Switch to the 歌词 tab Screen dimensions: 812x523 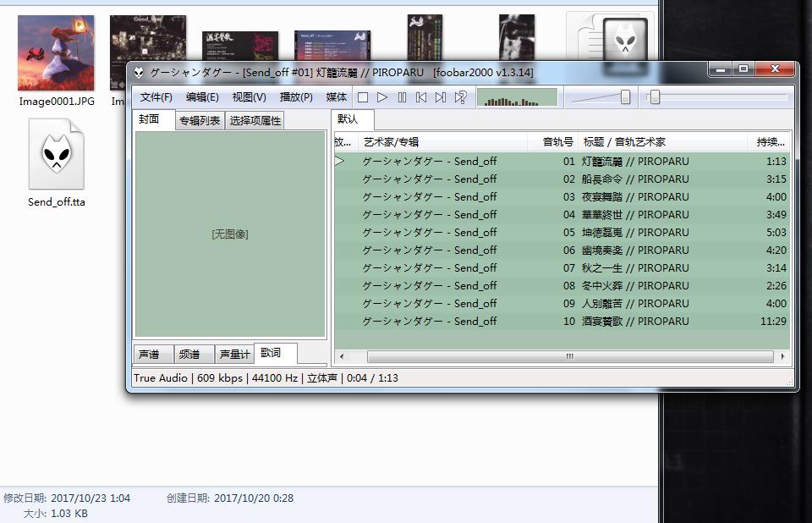pyautogui.click(x=276, y=353)
